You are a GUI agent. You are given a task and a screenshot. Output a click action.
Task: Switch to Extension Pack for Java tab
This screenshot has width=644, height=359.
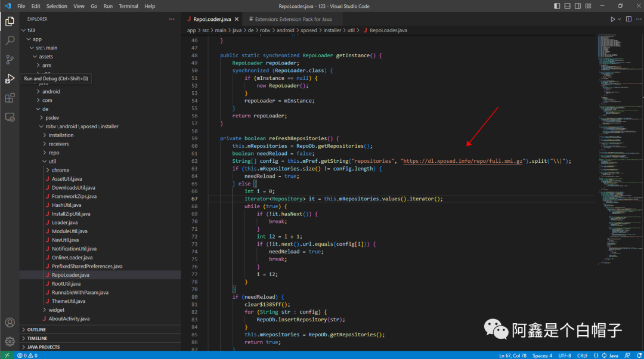[x=293, y=19]
